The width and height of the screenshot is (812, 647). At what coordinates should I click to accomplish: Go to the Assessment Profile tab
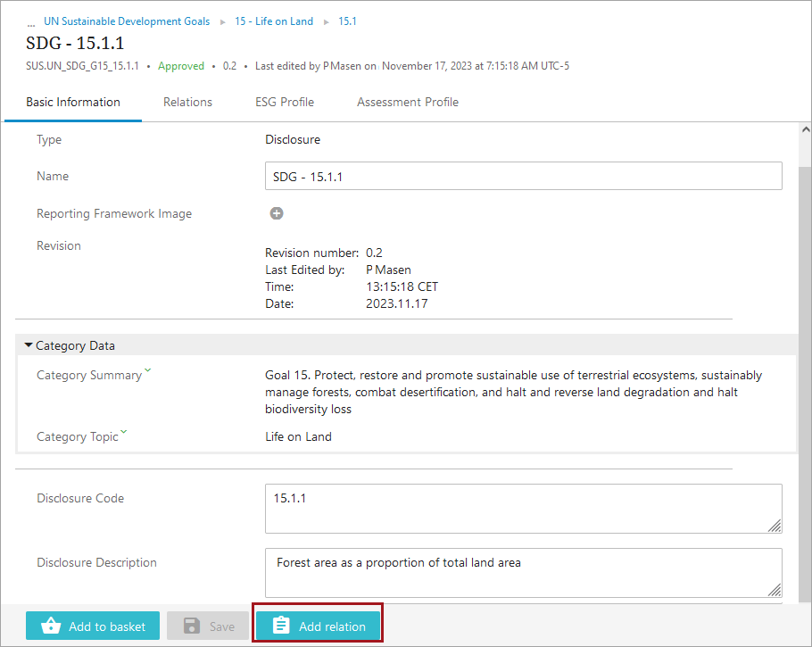(408, 102)
